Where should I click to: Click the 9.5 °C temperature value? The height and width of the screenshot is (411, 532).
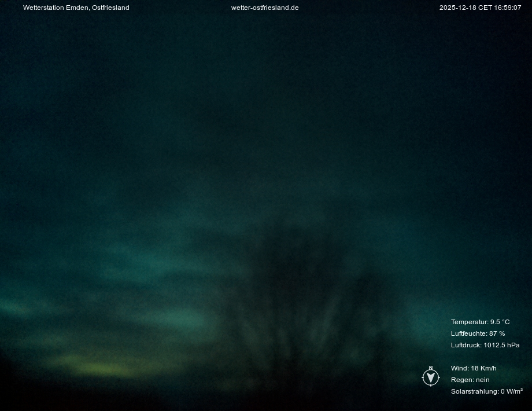tap(500, 322)
